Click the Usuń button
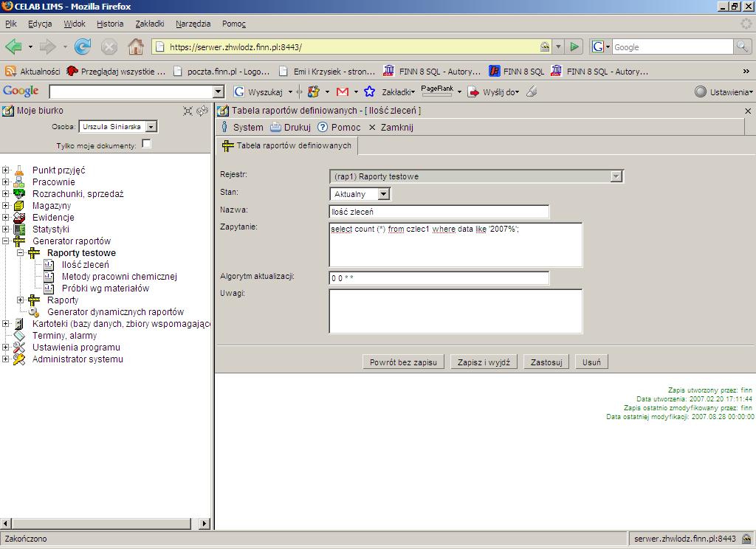Viewport: 756px width, 549px height. [x=591, y=362]
